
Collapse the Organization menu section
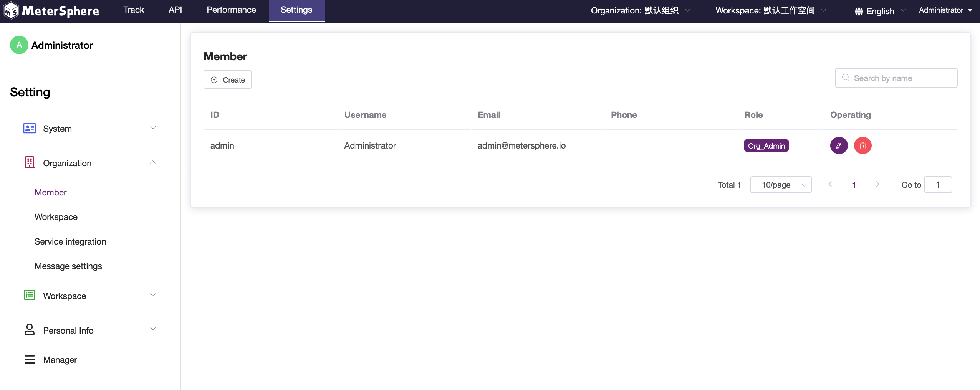click(153, 162)
